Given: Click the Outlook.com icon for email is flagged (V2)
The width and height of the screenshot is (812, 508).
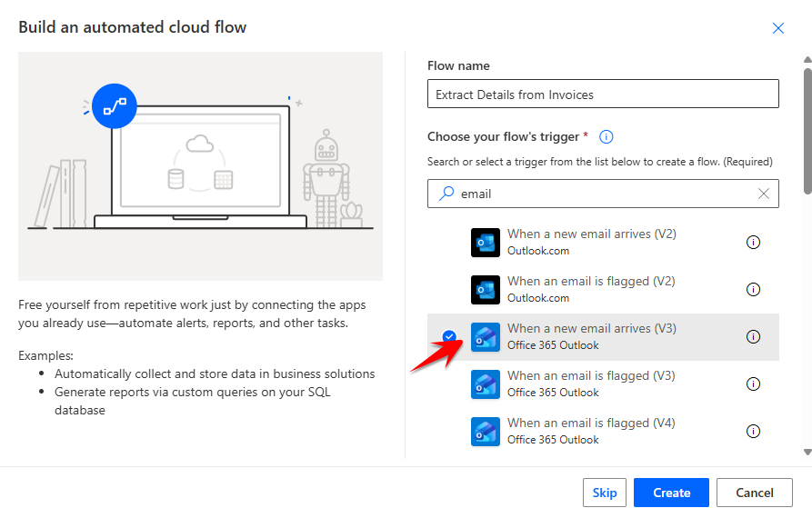Looking at the screenshot, I should point(486,290).
